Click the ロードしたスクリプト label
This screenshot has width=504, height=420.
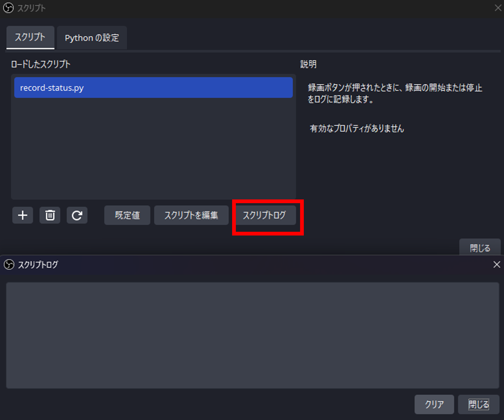pos(41,64)
